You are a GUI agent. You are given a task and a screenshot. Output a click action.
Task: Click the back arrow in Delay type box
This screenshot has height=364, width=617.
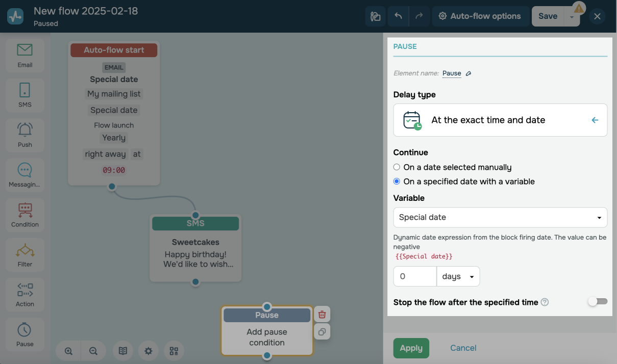tap(595, 120)
